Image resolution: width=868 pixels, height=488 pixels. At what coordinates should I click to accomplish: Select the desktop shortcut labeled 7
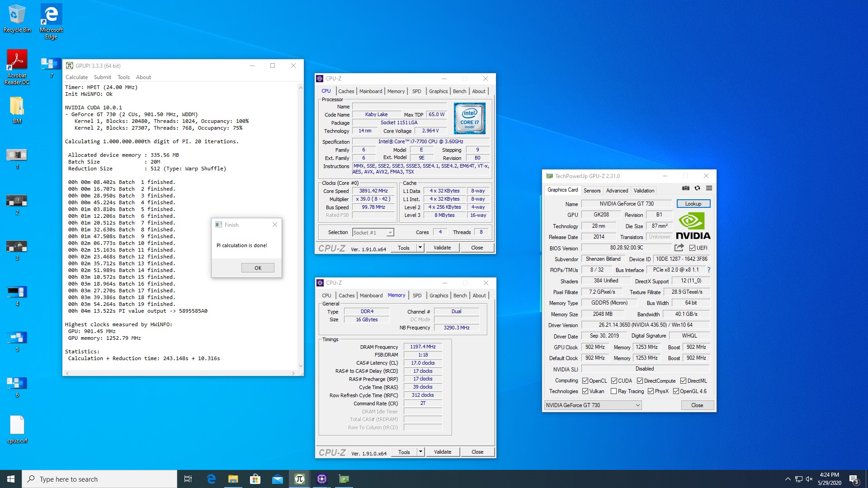click(x=51, y=68)
